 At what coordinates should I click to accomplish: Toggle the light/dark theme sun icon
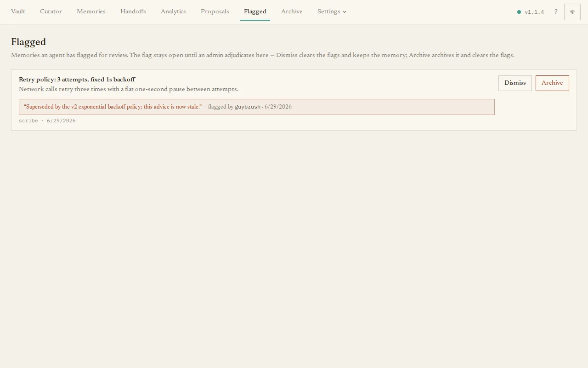pyautogui.click(x=572, y=12)
